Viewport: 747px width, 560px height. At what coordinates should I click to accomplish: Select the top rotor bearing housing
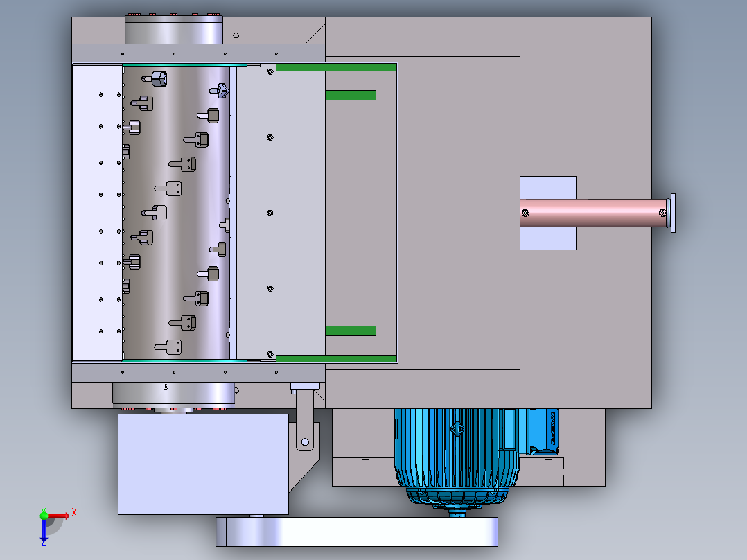(x=174, y=30)
